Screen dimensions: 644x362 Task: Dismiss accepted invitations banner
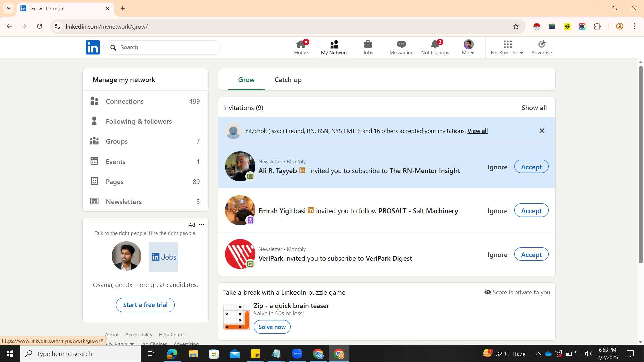tap(542, 131)
